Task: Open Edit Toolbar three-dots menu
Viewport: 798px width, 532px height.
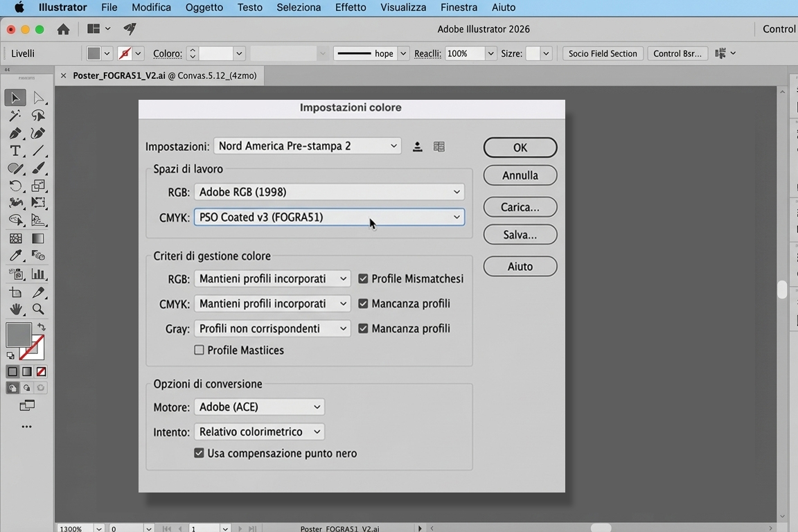Action: coord(26,427)
